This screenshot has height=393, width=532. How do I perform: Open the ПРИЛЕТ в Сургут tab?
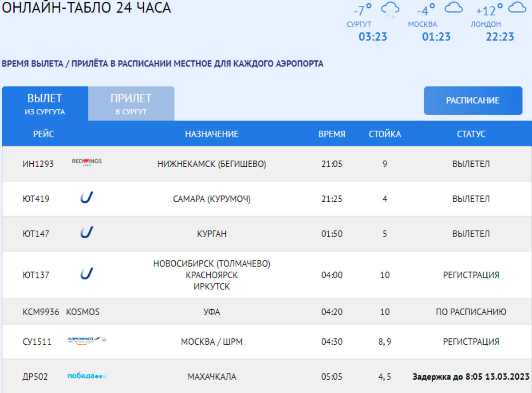(131, 103)
